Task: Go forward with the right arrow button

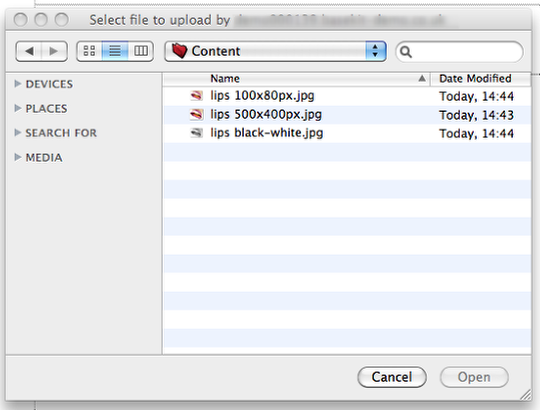Action: point(54,52)
